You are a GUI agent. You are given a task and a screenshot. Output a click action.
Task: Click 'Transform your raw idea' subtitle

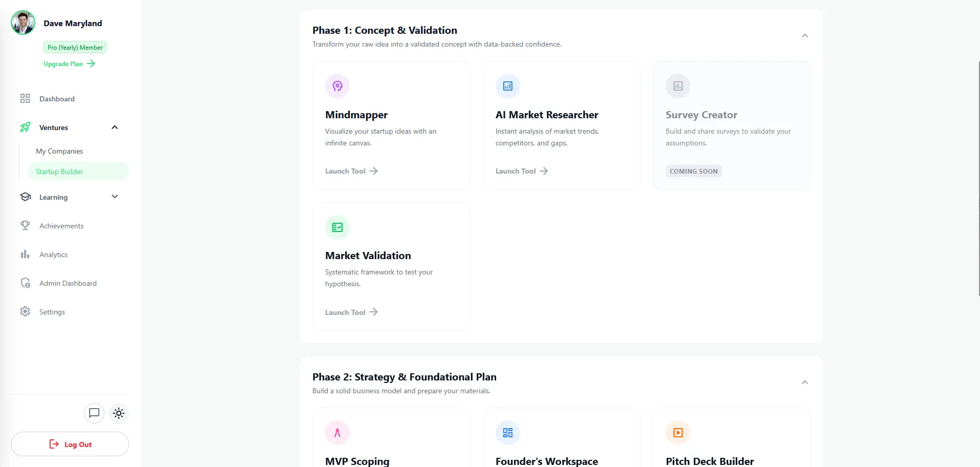click(437, 45)
